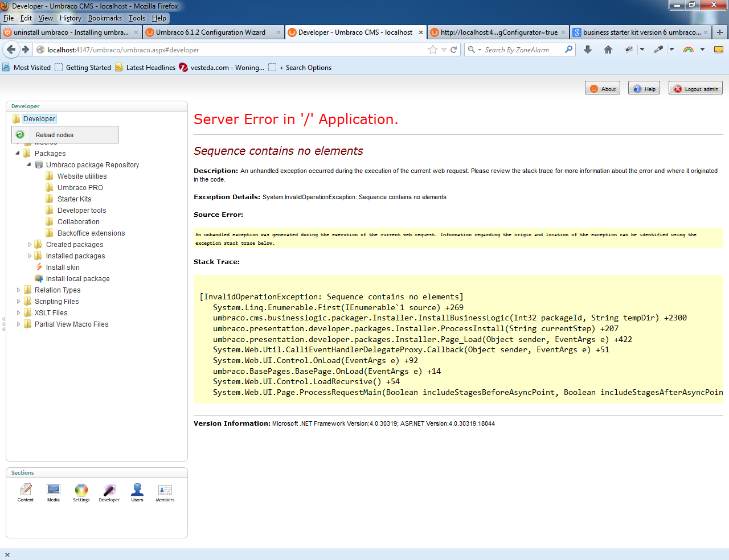Click the Firefox back arrow
The width and height of the screenshot is (729, 560).
tap(11, 50)
